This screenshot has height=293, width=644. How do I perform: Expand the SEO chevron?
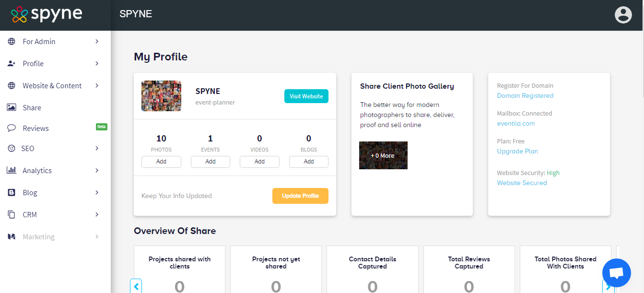pyautogui.click(x=97, y=149)
